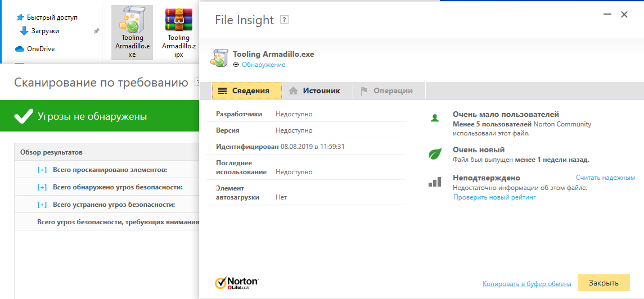Open OneDrive in Explorer sidebar

point(40,49)
